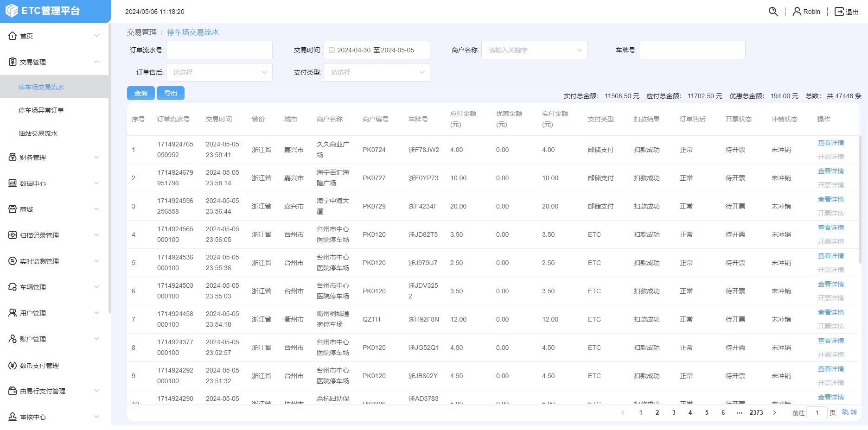Focus the 订单流水号 input field
868x430 pixels.
(219, 50)
